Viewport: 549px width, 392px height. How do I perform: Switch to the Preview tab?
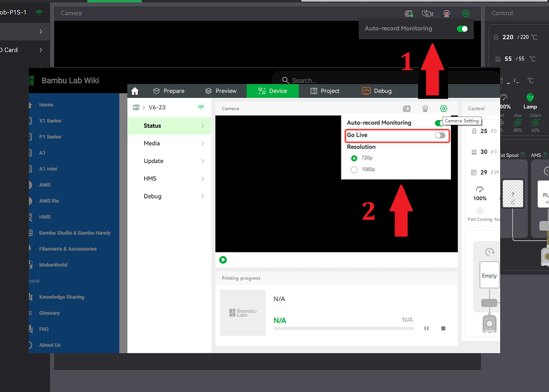pyautogui.click(x=221, y=91)
